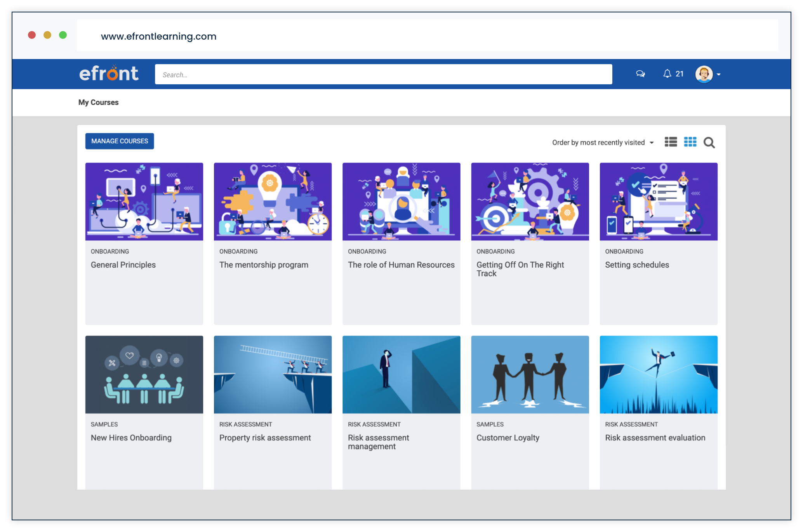
Task: Click the course search magnifier icon
Action: (x=709, y=143)
